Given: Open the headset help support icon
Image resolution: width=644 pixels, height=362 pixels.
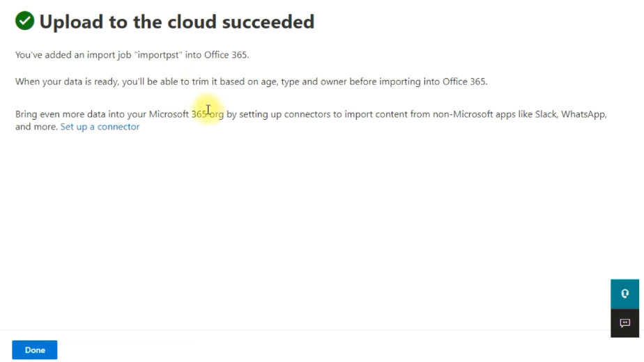Looking at the screenshot, I should click(624, 294).
